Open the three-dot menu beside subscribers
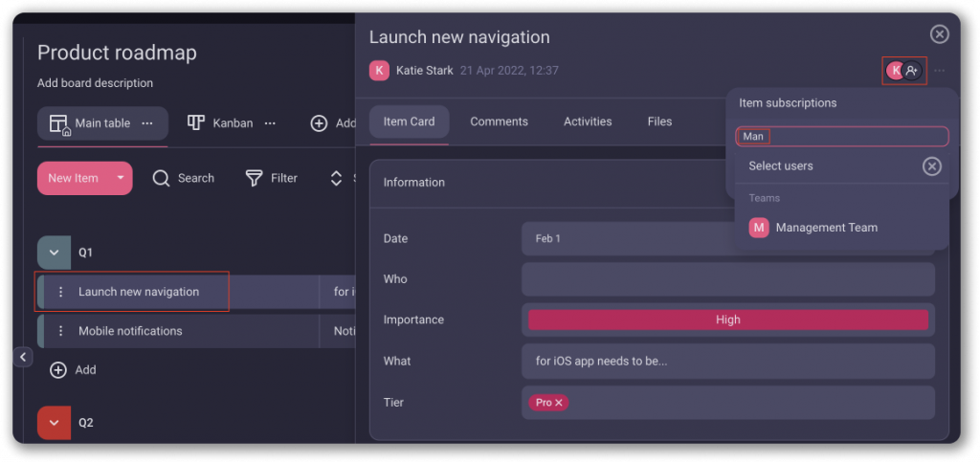This screenshot has width=980, height=463. pos(940,71)
